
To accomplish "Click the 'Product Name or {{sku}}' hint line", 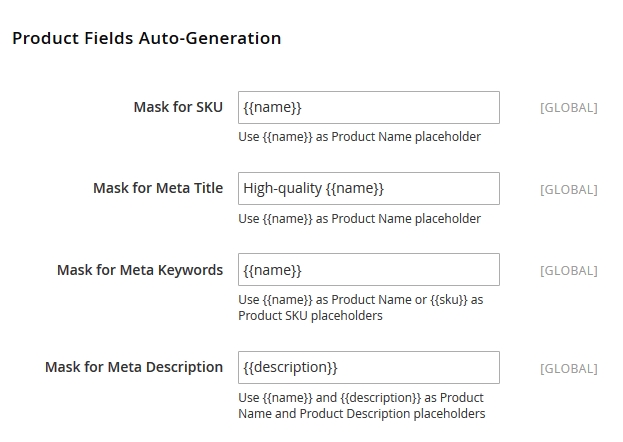I will pyautogui.click(x=360, y=299).
